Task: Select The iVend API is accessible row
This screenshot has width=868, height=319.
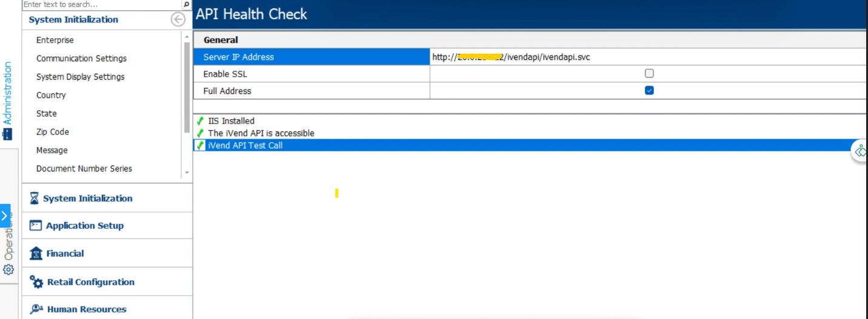Action: click(x=530, y=133)
